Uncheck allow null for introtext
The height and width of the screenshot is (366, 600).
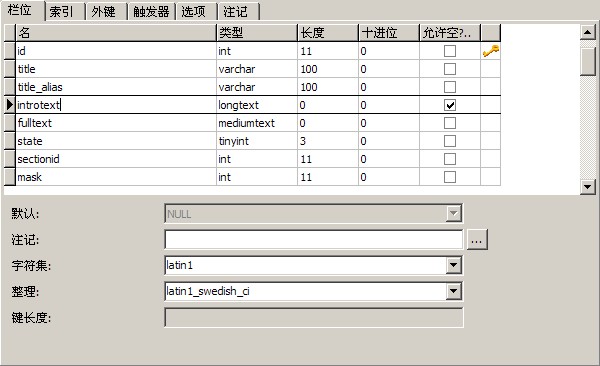pos(450,105)
